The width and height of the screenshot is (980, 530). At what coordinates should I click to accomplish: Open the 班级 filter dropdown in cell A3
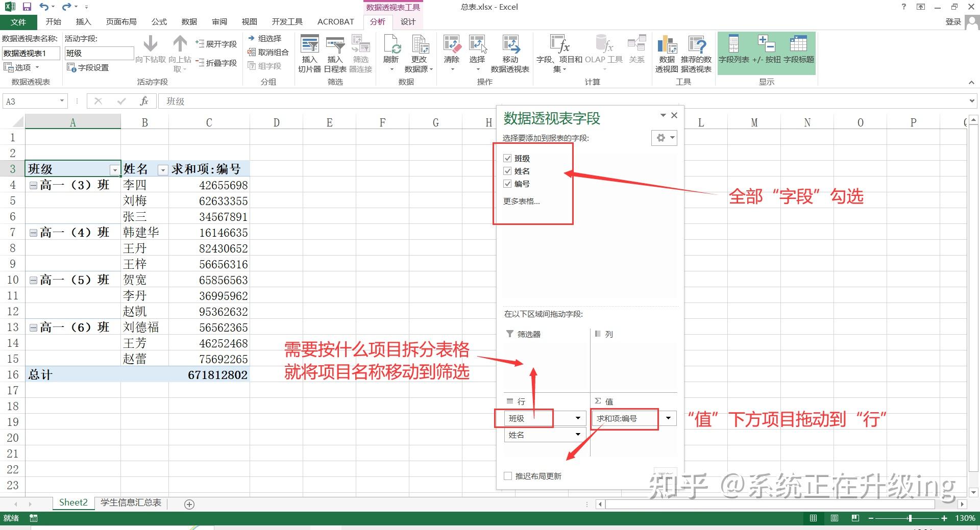tap(115, 169)
